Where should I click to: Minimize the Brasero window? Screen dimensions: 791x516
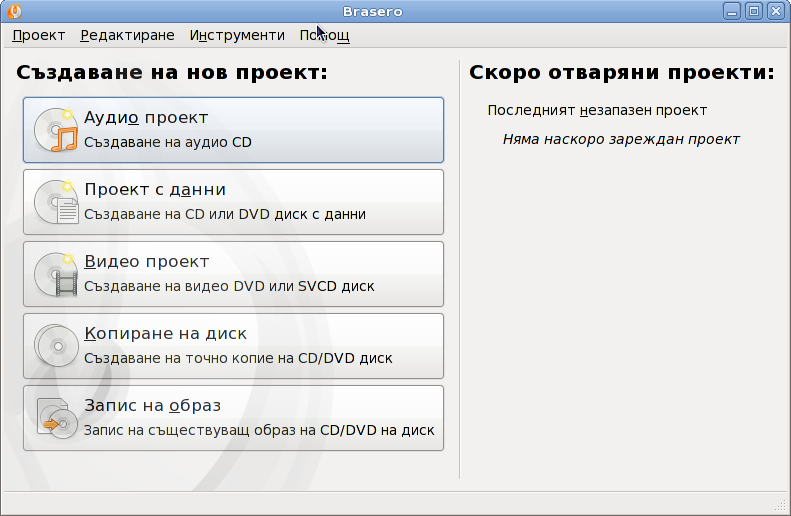(733, 11)
